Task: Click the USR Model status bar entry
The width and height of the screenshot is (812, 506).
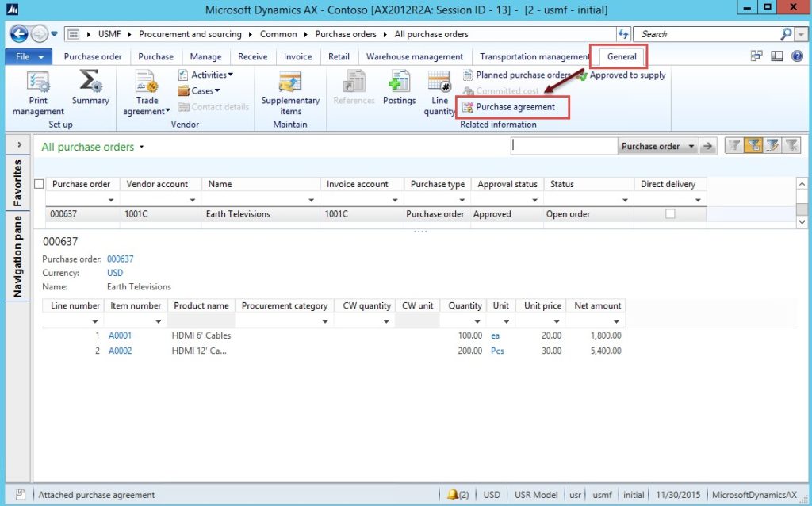Action: 536,495
